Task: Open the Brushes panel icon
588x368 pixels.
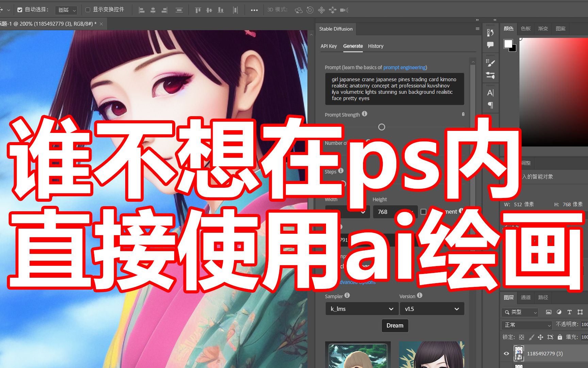Action: point(490,63)
